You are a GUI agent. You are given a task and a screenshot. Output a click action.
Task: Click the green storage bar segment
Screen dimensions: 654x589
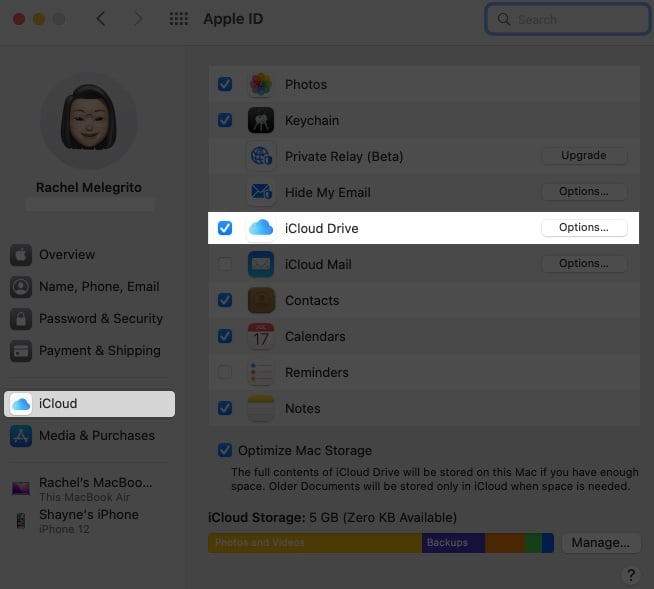(x=533, y=543)
